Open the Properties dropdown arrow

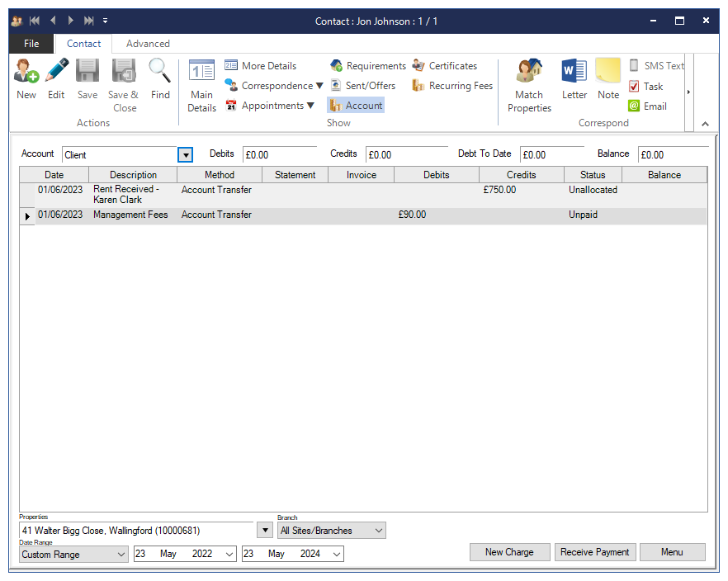click(x=265, y=531)
